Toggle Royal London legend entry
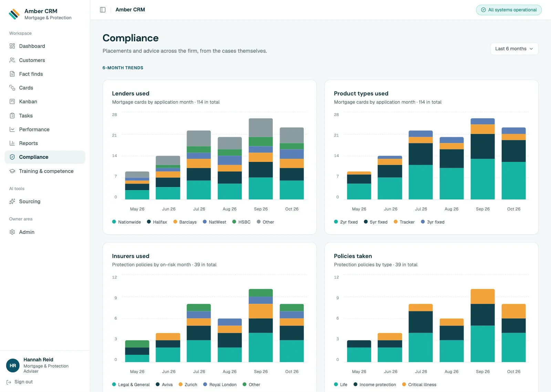The height and width of the screenshot is (392, 551). point(220,385)
